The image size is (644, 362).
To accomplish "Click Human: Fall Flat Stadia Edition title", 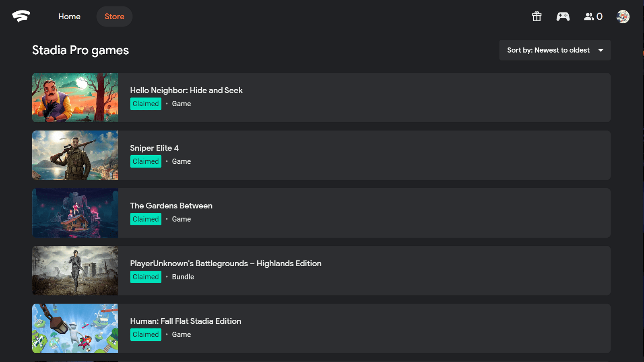I will click(x=186, y=321).
